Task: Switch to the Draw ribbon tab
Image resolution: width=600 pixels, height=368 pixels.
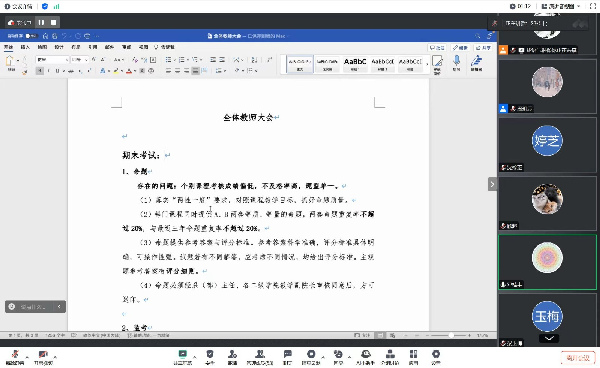Action: (42, 47)
